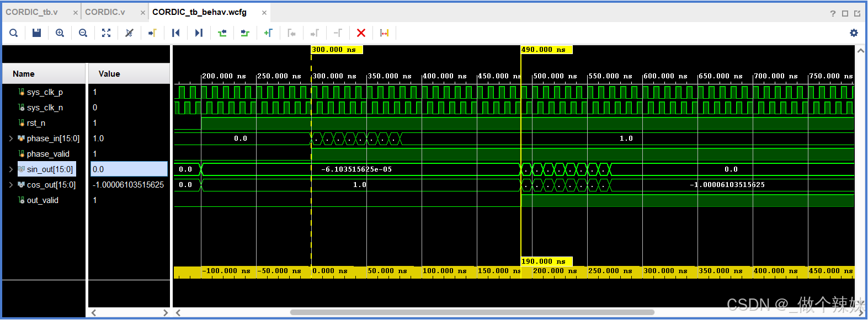Select the cos_out[15:0] signal name
868x320 pixels.
pos(51,185)
